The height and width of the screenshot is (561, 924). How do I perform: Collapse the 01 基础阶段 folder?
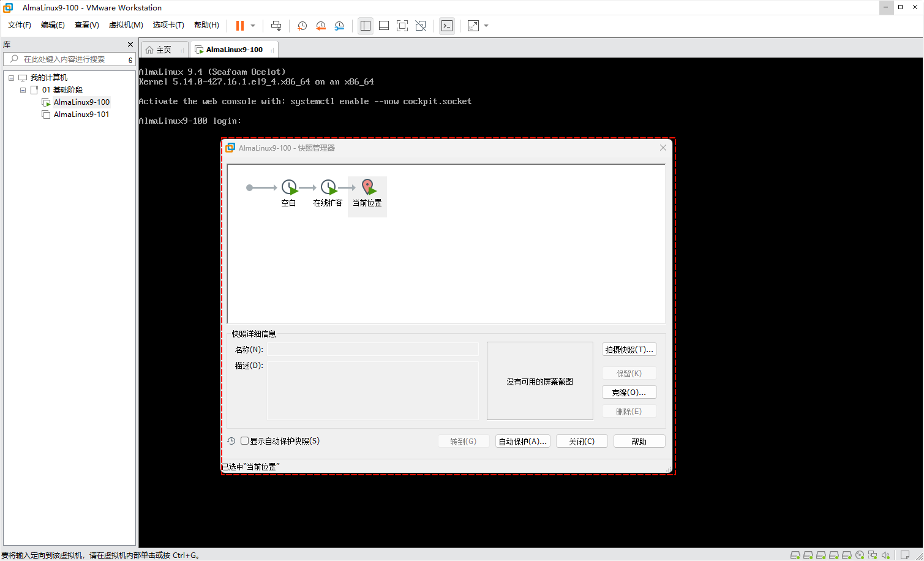click(23, 90)
